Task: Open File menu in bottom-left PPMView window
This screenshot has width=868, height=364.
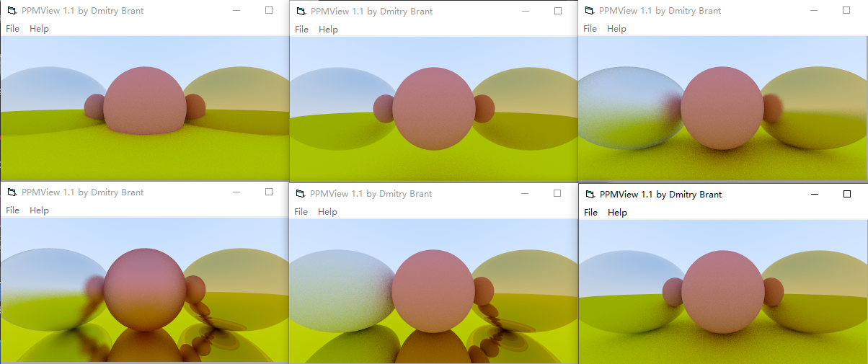Action: pos(13,210)
